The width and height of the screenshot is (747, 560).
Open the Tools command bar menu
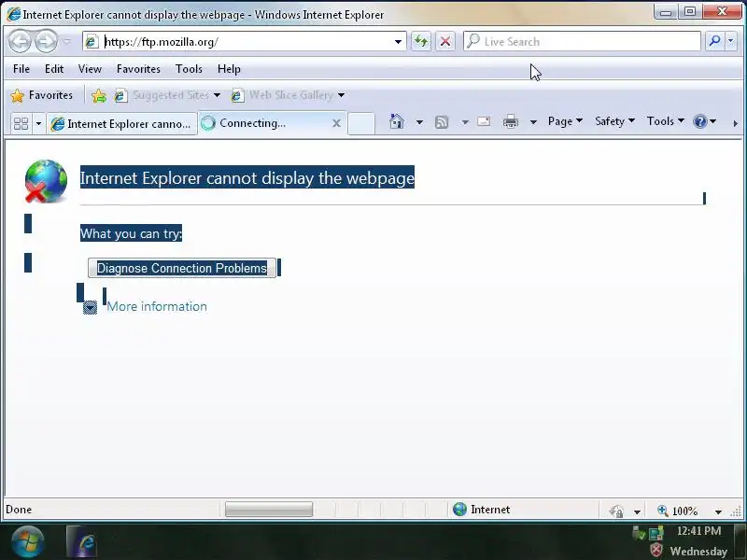pos(666,121)
